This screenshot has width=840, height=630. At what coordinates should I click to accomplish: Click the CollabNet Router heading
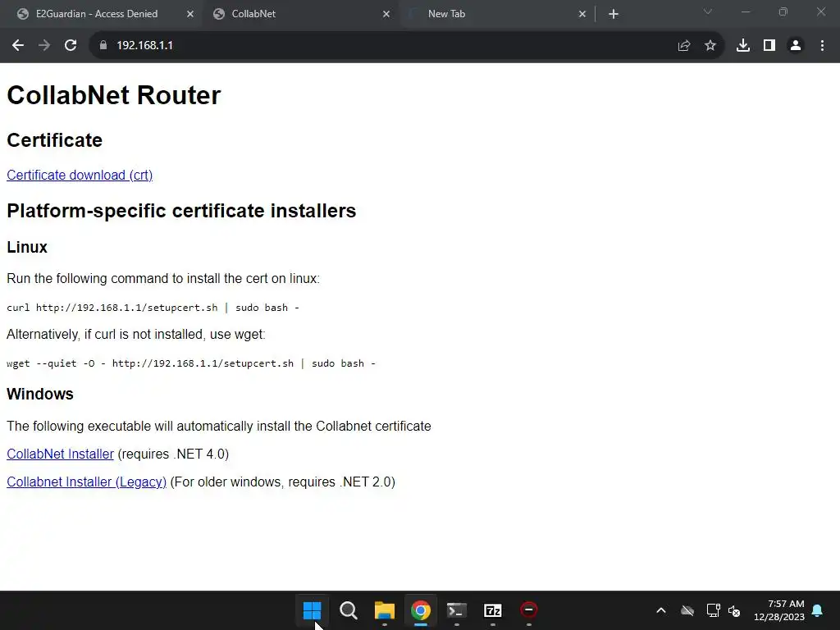[x=113, y=95]
